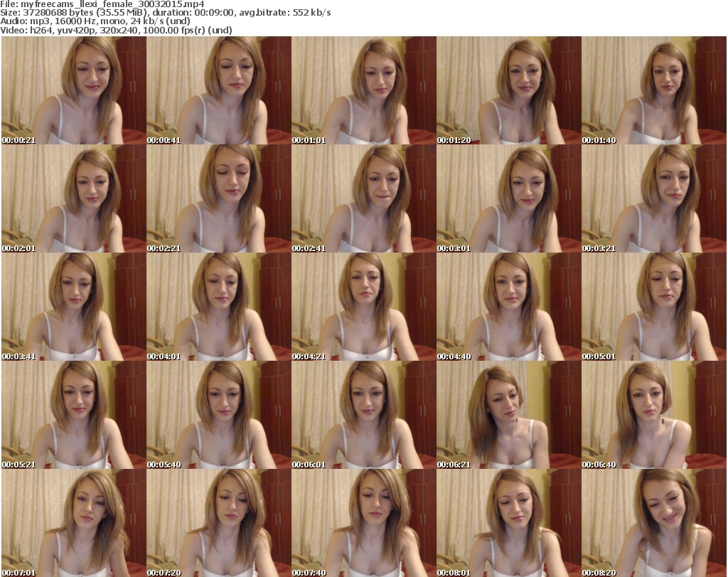Pick the preview frame at 00:05:01
728x577 pixels.
[654, 307]
